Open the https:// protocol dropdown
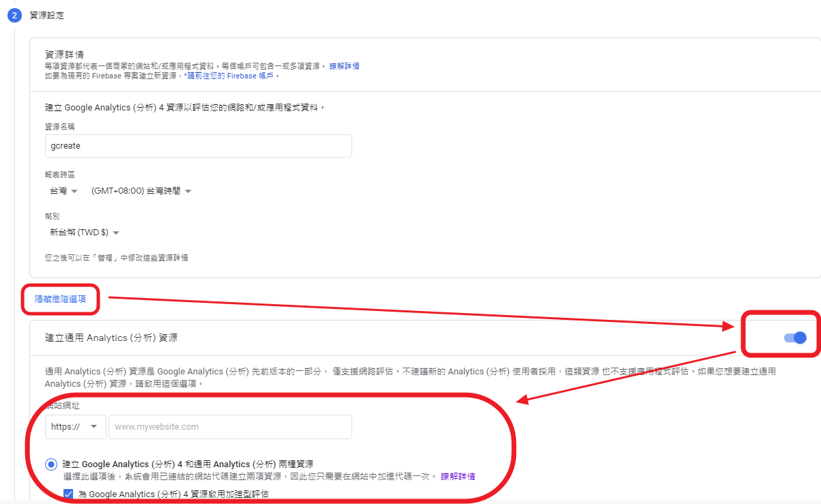This screenshot has width=821, height=504. click(x=76, y=427)
